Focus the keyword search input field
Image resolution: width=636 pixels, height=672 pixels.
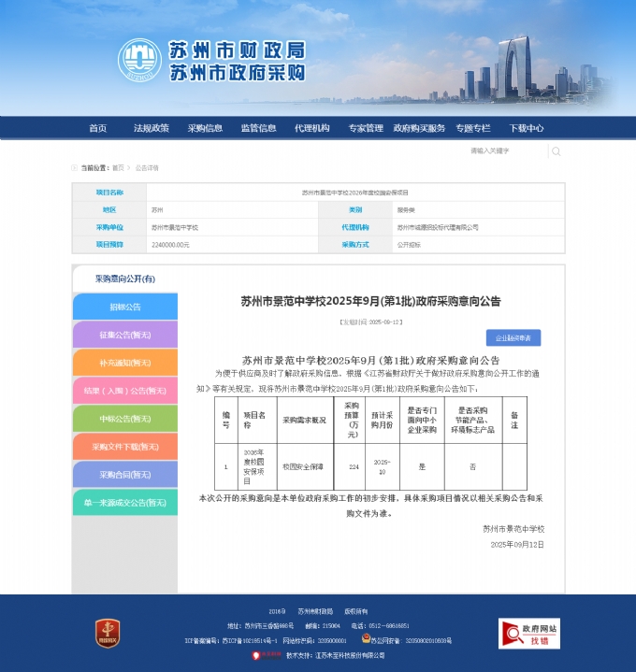point(505,150)
